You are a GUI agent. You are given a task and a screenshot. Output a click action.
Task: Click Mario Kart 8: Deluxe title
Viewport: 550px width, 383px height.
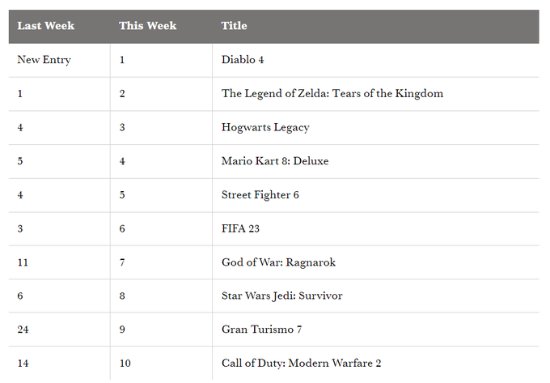click(275, 161)
